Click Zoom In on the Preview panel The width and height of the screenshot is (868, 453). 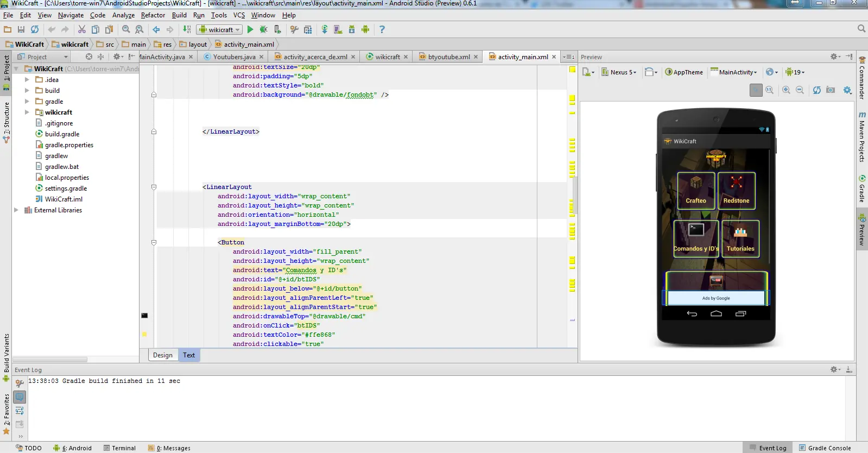pyautogui.click(x=786, y=90)
